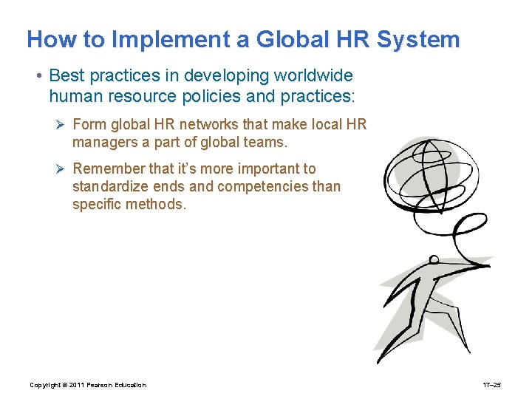The height and width of the screenshot is (399, 532).
Task: Click the slide title 'How to Implement a Global HR System'
Action: (243, 39)
